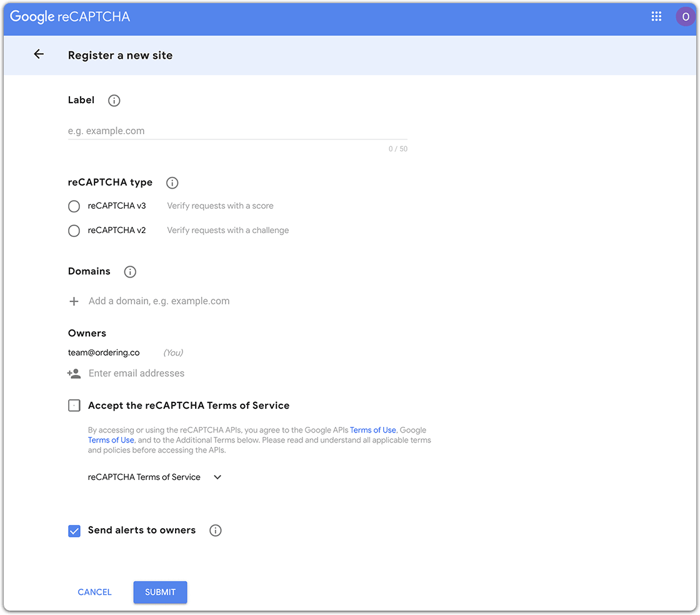
Task: Click the Register a new site heading
Action: (x=120, y=56)
